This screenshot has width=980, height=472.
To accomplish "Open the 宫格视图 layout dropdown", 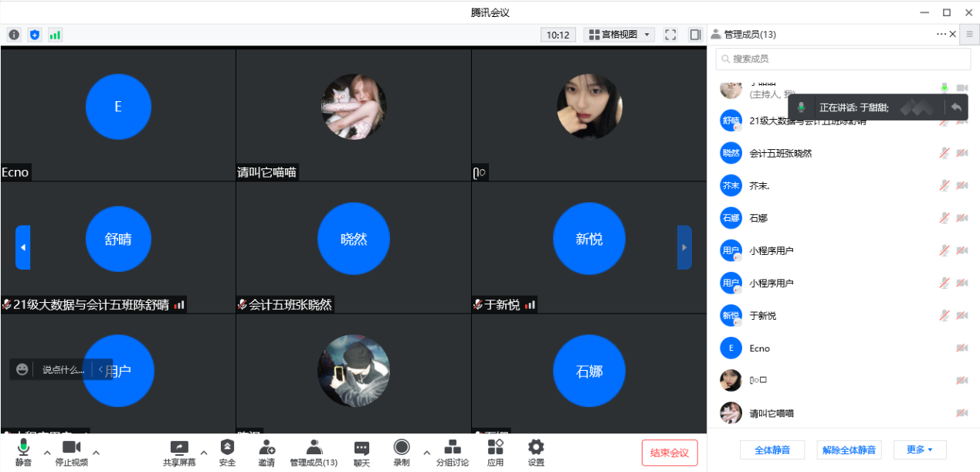I will click(x=621, y=35).
